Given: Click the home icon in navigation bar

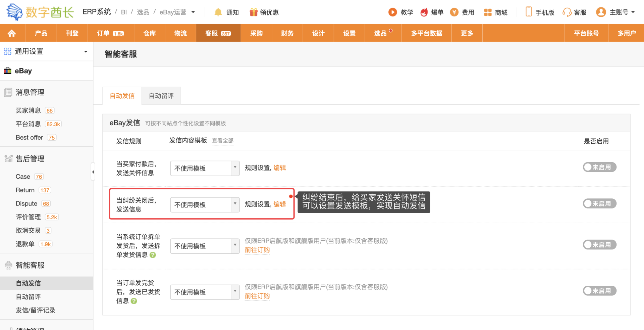Looking at the screenshot, I should point(12,33).
